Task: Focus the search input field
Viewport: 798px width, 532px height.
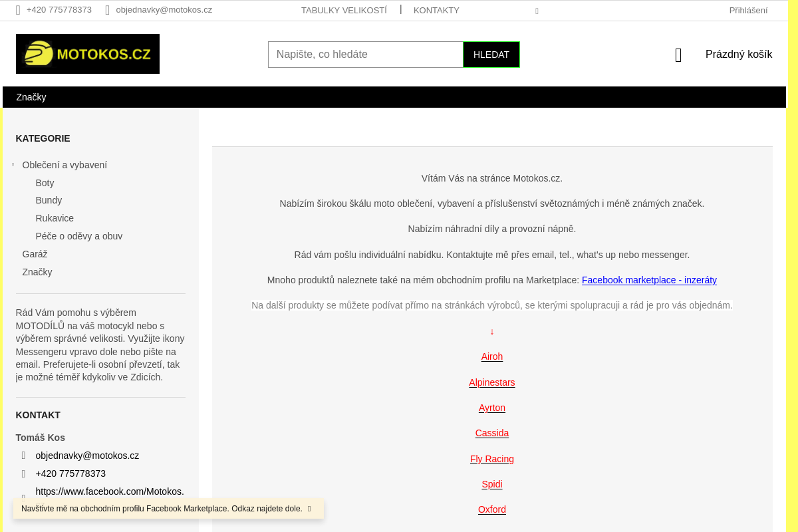Action: pyautogui.click(x=366, y=55)
